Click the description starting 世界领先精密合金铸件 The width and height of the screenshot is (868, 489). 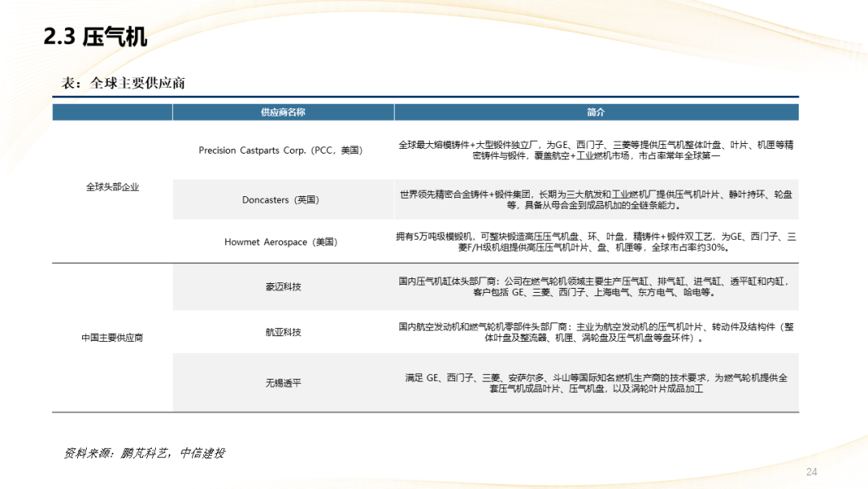click(596, 199)
